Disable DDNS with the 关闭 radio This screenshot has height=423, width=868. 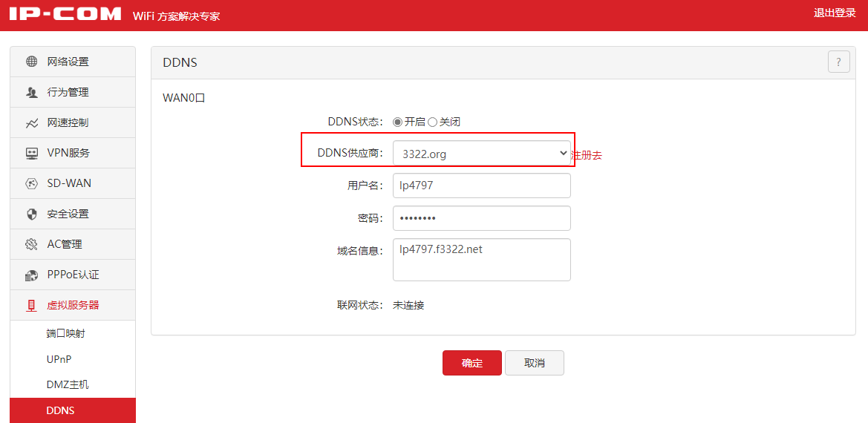pos(432,122)
